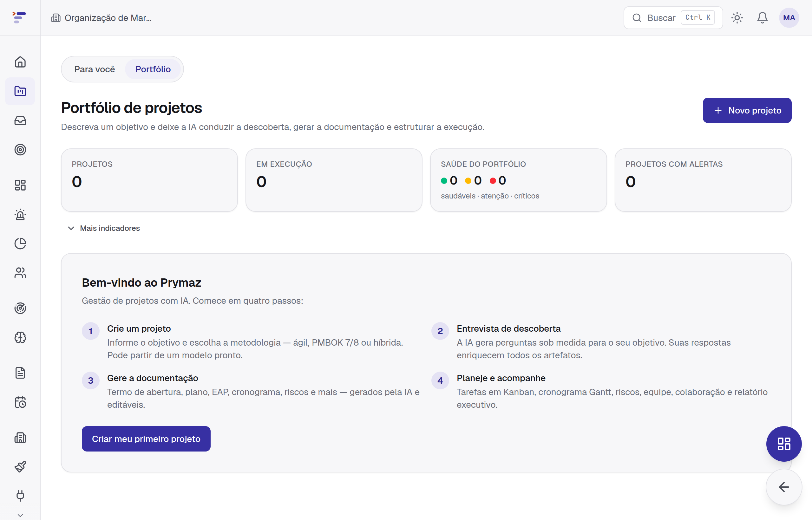Click the floating back arrow button
This screenshot has width=812, height=520.
784,487
